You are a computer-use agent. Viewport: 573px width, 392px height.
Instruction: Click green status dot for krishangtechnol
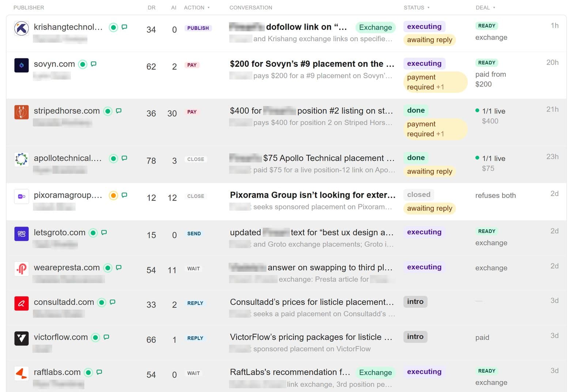click(113, 27)
